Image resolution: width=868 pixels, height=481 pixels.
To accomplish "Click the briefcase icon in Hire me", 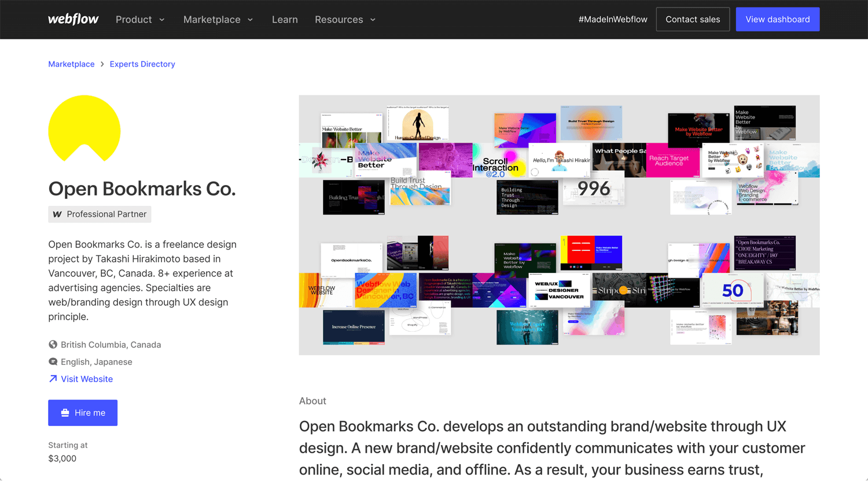I will (65, 413).
